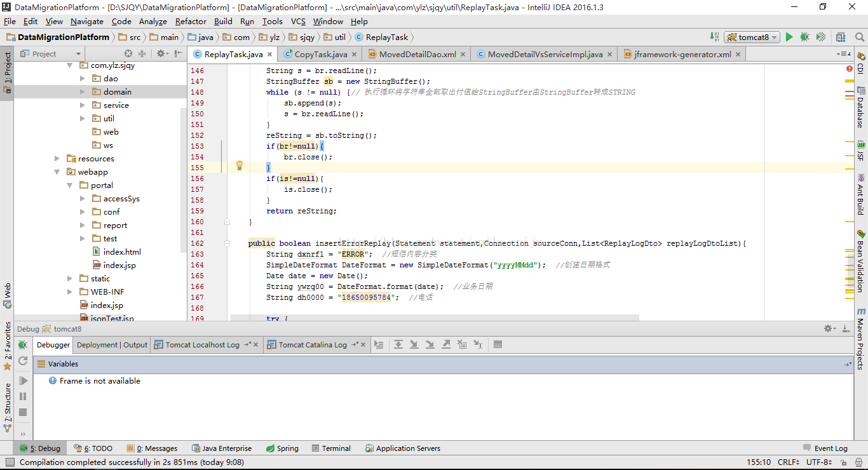Stop tomcat8 with the square stop icon

click(23, 412)
